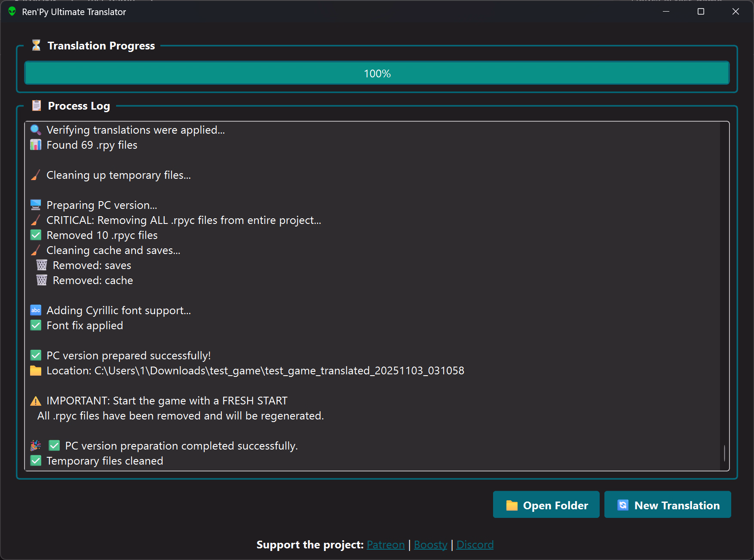Visit the Boosty support link

(x=430, y=545)
